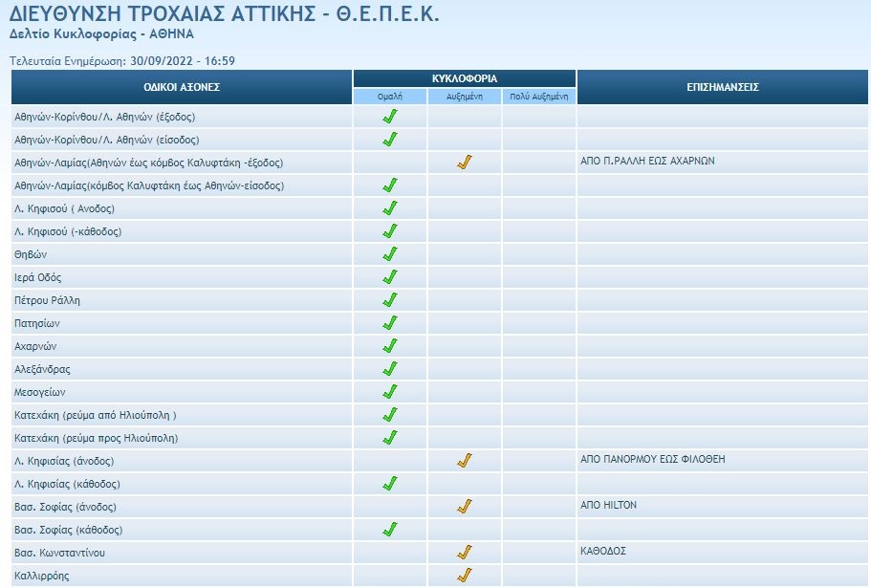
Task: Toggle the green status for Λ. Κηφισίας κάθοδος
Action: pos(388,483)
